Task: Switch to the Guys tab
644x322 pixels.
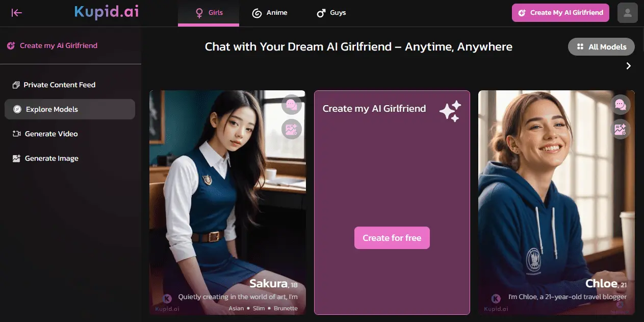Action: coord(331,13)
